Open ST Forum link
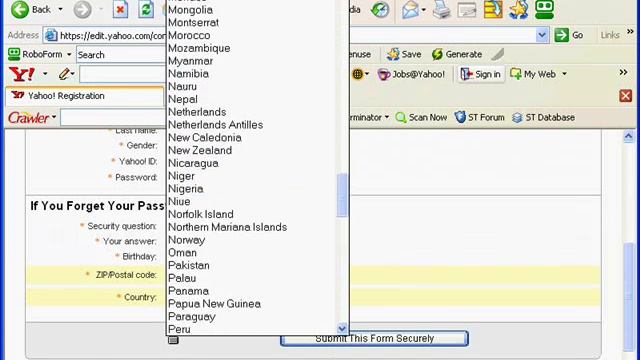 click(480, 118)
